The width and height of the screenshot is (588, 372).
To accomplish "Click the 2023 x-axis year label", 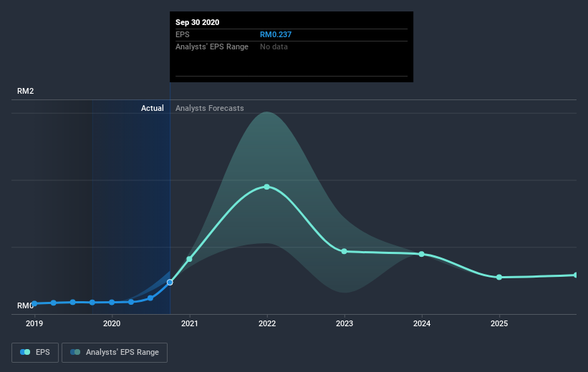I will pos(344,323).
